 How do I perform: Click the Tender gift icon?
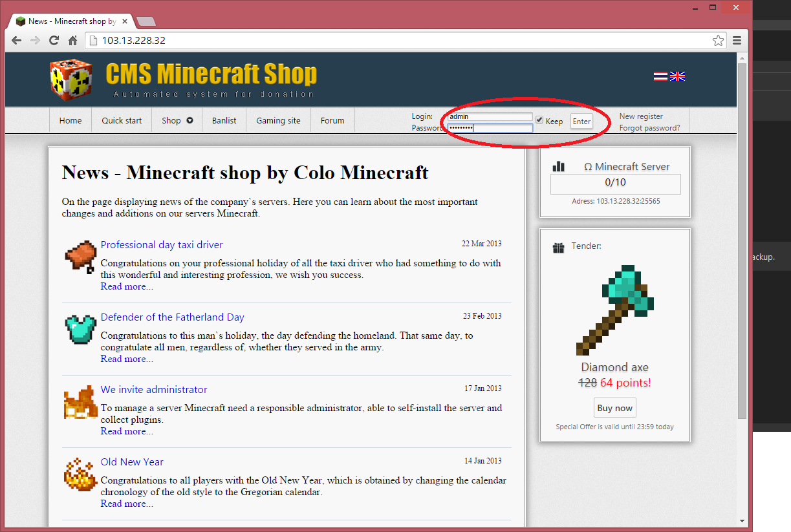click(559, 248)
